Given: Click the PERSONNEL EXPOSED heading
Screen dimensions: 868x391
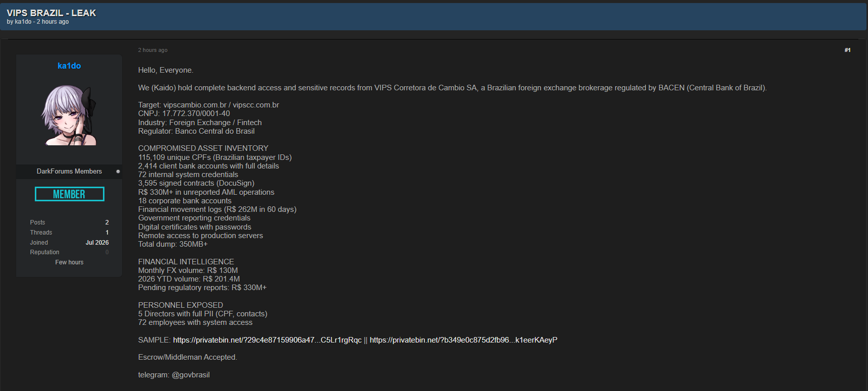Looking at the screenshot, I should 181,305.
